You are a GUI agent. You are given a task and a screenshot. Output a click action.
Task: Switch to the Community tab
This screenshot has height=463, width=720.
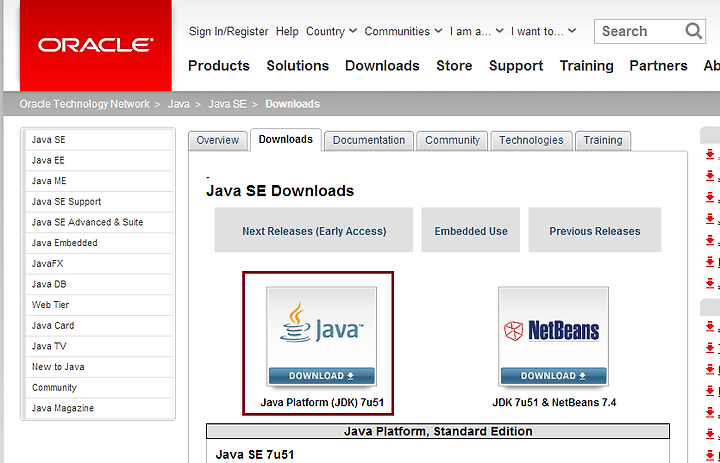point(452,141)
